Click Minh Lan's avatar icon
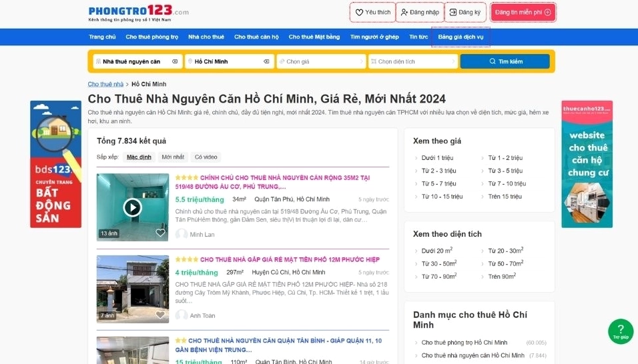The image size is (638, 364). [182, 235]
